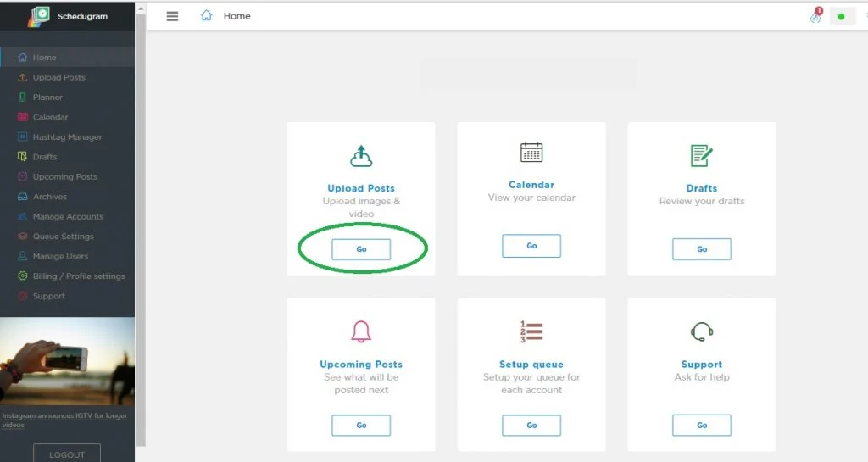Click the LOGOUT button
This screenshot has width=868, height=462.
67,454
